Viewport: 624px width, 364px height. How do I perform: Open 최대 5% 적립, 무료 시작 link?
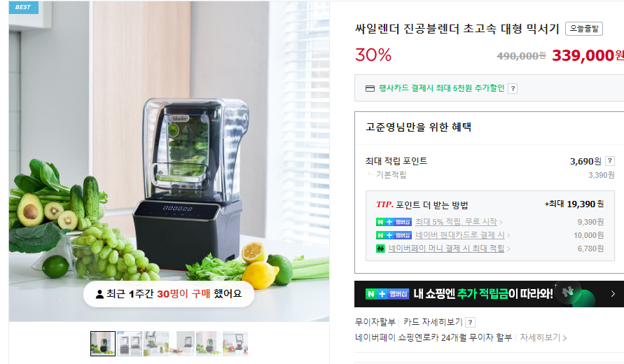pos(456,222)
